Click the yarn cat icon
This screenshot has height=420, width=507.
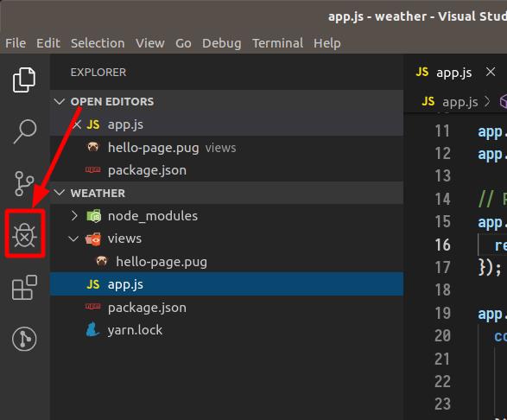(92, 330)
